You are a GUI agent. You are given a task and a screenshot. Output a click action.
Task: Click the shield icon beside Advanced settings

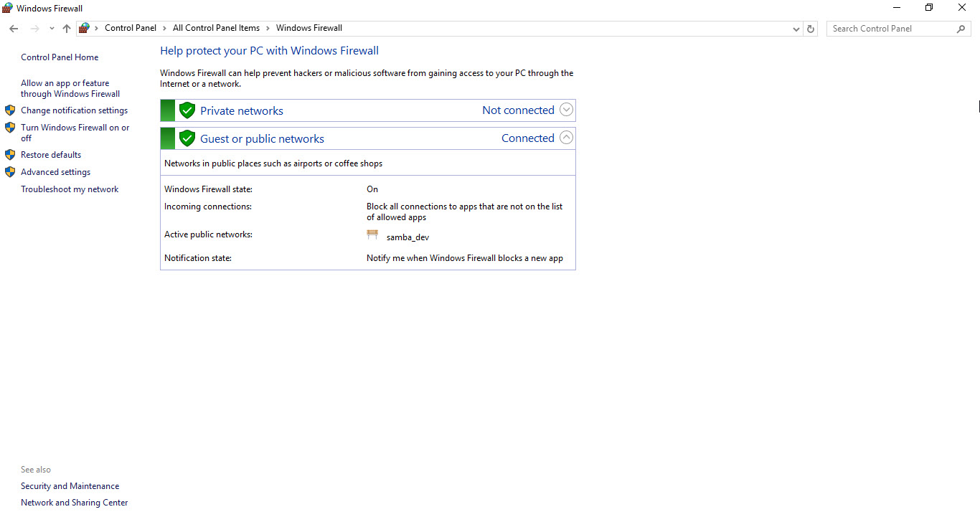pyautogui.click(x=10, y=171)
